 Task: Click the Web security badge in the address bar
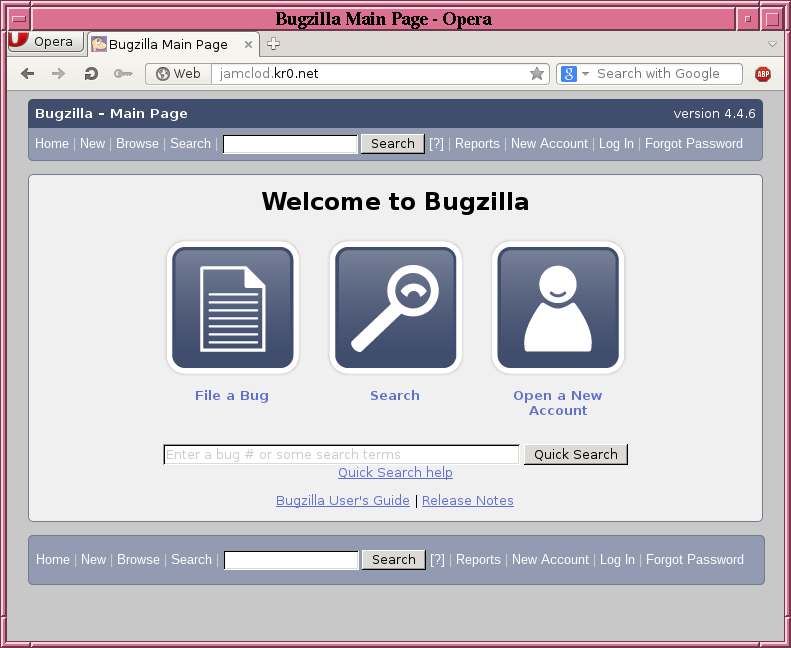(x=178, y=74)
